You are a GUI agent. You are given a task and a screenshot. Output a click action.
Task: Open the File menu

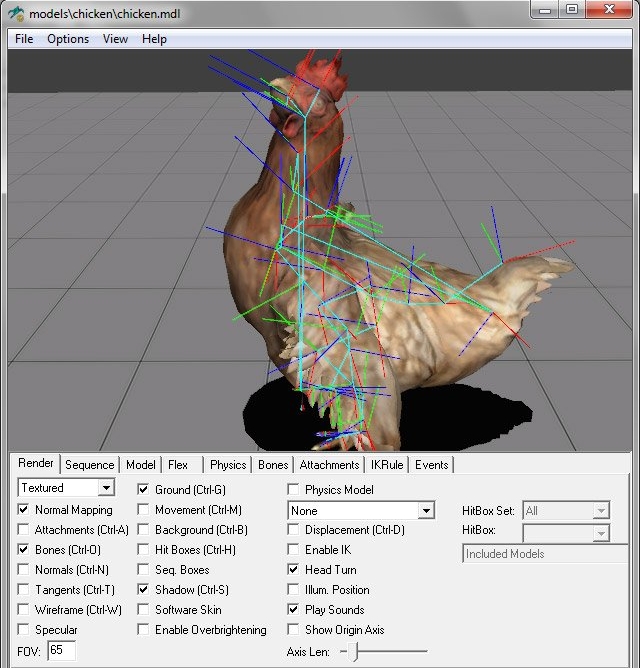pyautogui.click(x=24, y=39)
